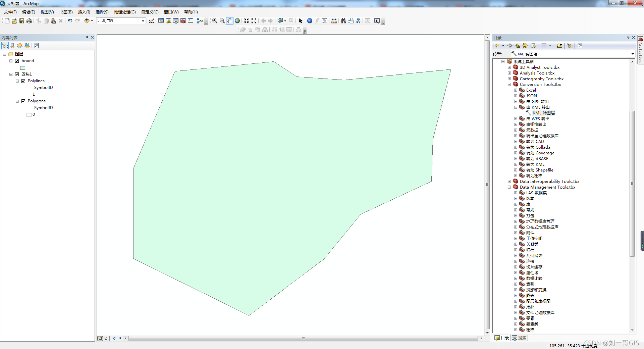Image resolution: width=644 pixels, height=349 pixels.
Task: Click bound layer's green symbol swatch
Action: pyautogui.click(x=23, y=68)
